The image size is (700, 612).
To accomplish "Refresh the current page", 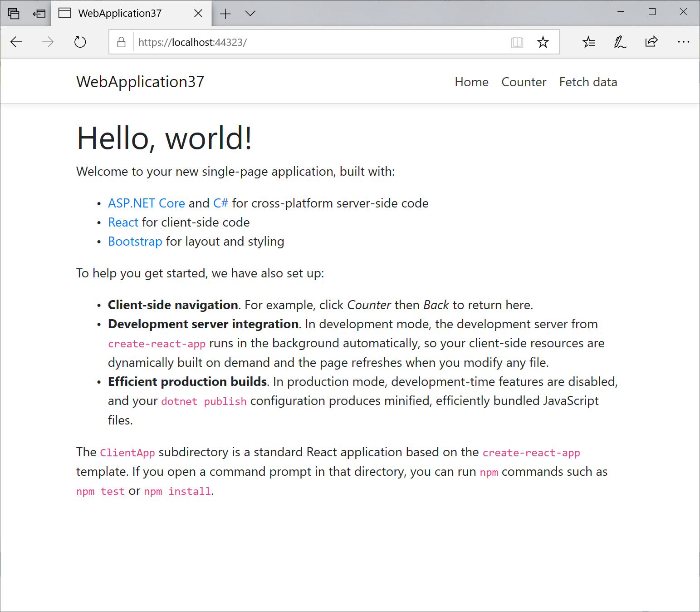I will click(80, 42).
